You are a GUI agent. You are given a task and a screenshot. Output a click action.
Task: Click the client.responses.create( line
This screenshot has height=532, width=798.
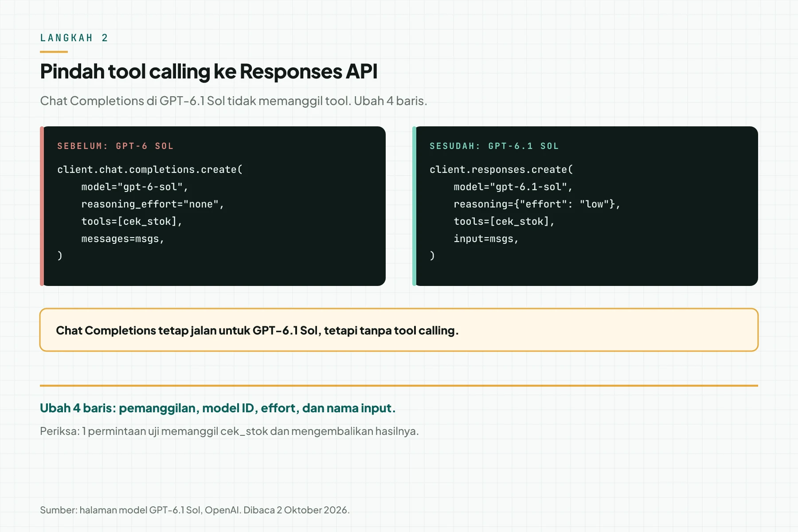[x=501, y=170]
